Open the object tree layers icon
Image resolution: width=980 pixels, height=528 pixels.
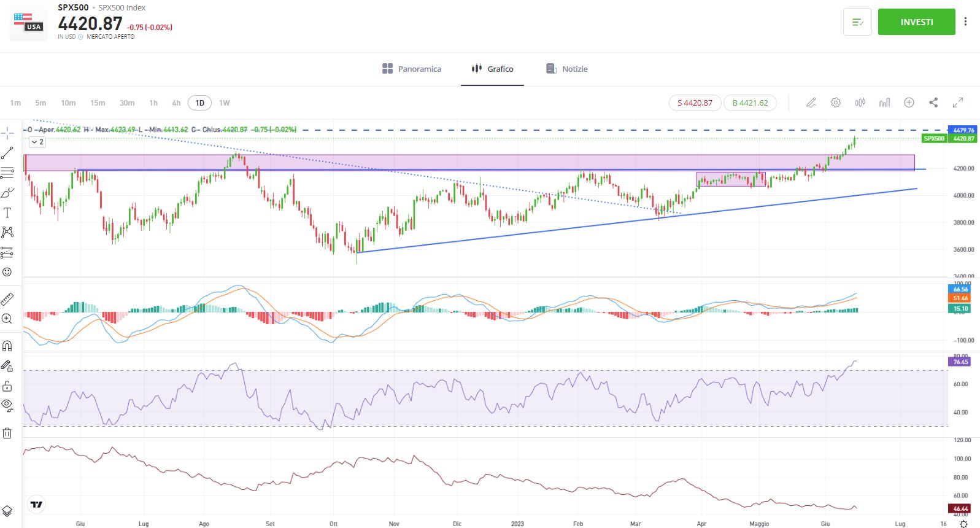[7, 511]
